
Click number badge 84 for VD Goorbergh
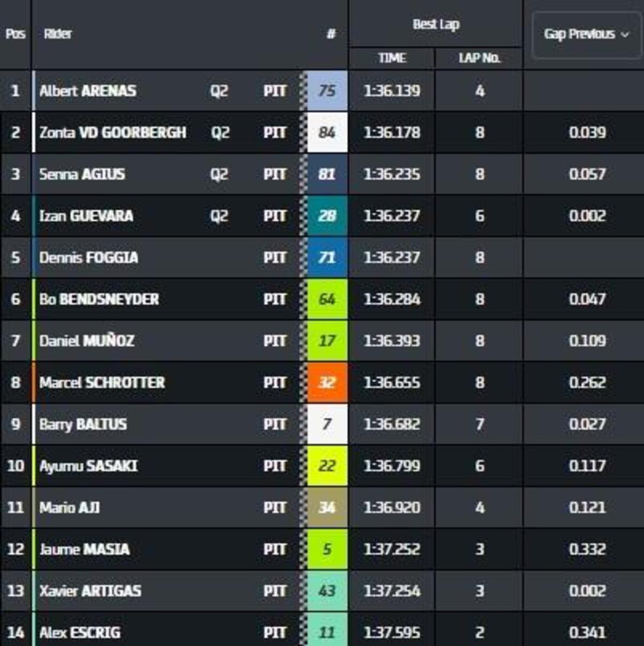point(327,133)
